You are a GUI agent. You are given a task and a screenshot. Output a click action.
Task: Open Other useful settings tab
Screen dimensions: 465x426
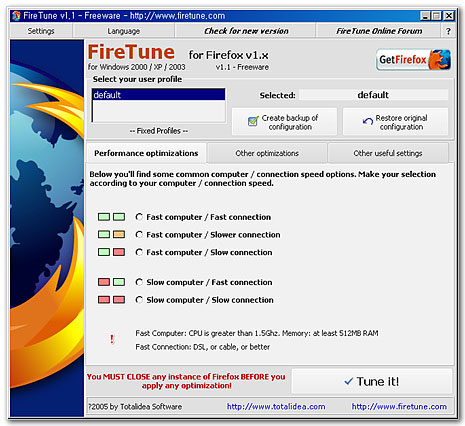[388, 153]
